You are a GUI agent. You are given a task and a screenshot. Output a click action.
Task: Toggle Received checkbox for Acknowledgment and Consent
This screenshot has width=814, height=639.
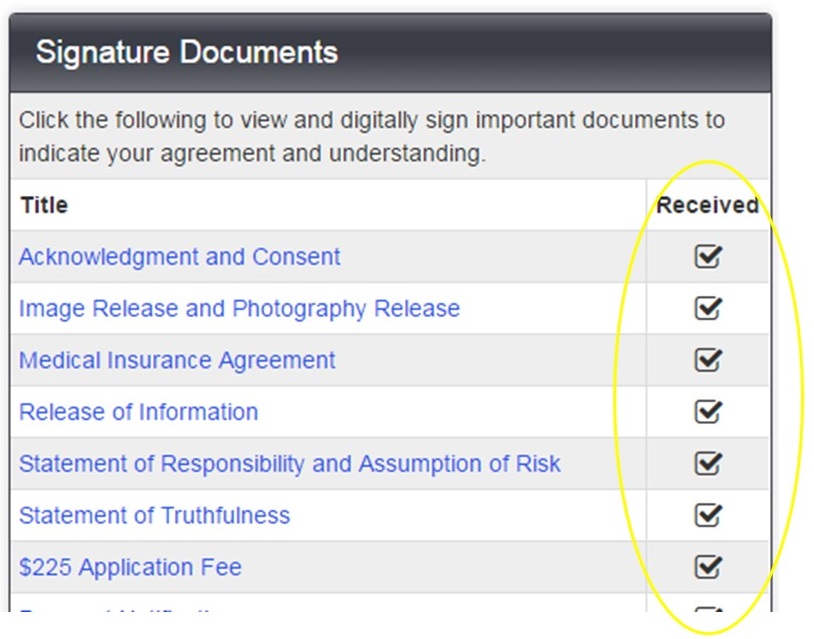708,257
